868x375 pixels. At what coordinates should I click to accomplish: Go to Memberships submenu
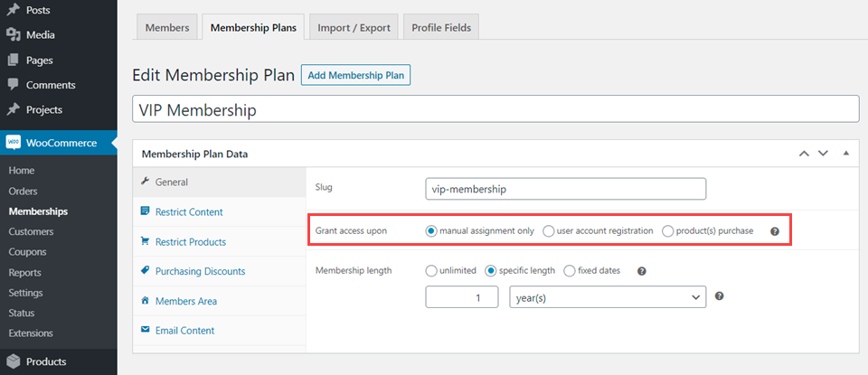pyautogui.click(x=38, y=211)
